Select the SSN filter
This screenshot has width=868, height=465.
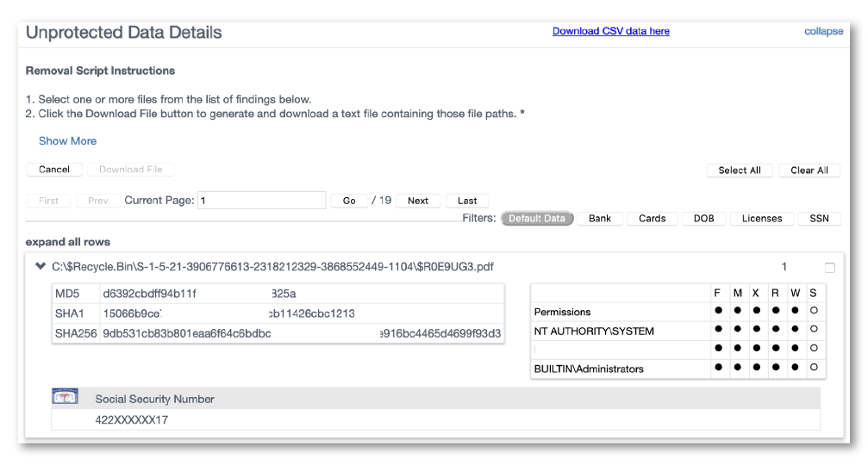point(819,219)
